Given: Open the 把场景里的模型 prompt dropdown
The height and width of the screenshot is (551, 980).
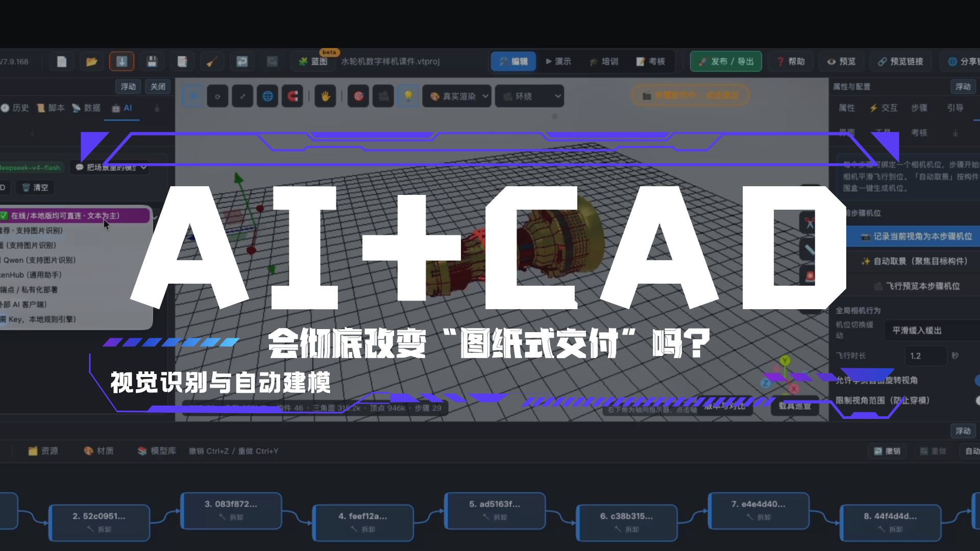Looking at the screenshot, I should pyautogui.click(x=110, y=167).
